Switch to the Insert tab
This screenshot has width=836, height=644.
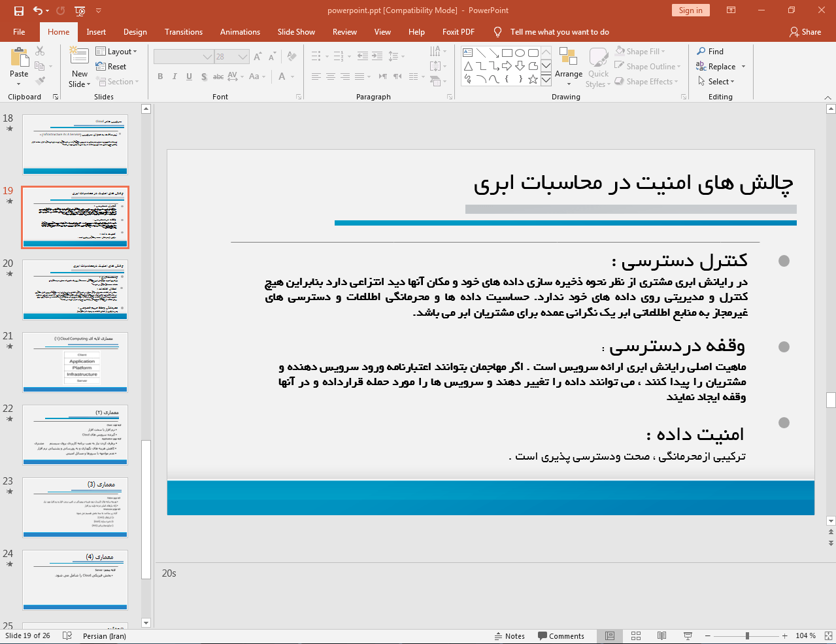pos(96,32)
